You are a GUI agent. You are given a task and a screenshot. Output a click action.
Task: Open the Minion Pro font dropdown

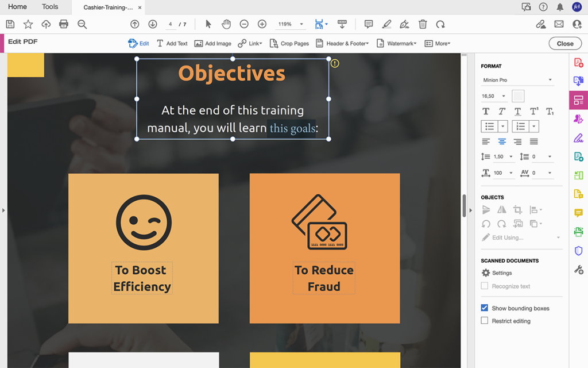[x=516, y=80]
